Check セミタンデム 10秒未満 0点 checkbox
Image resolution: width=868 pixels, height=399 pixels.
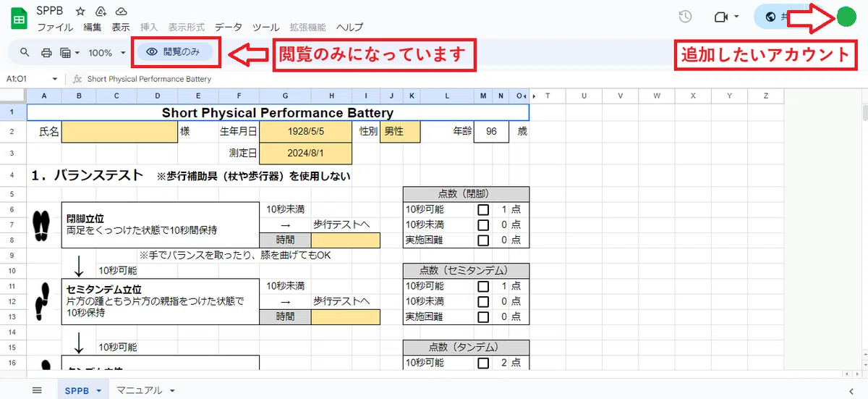click(x=483, y=301)
